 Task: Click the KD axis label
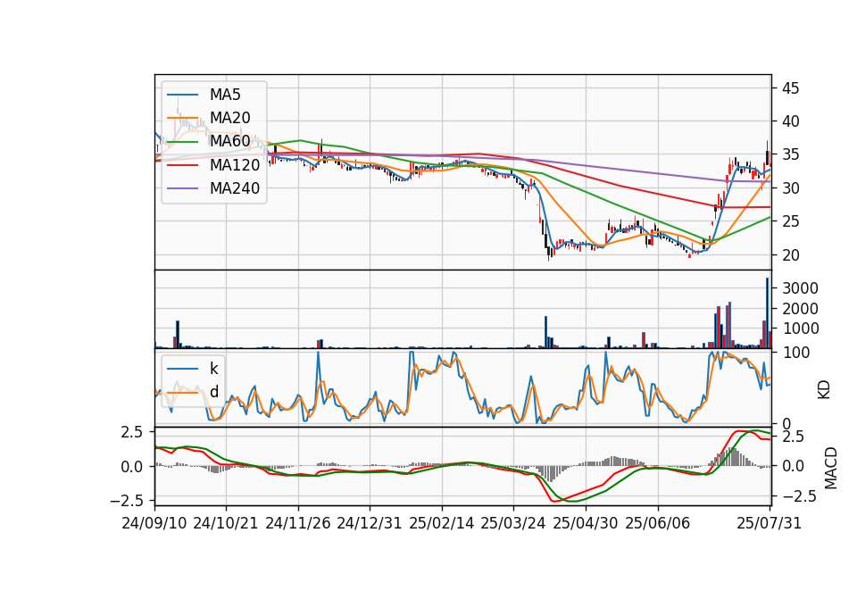coord(824,390)
